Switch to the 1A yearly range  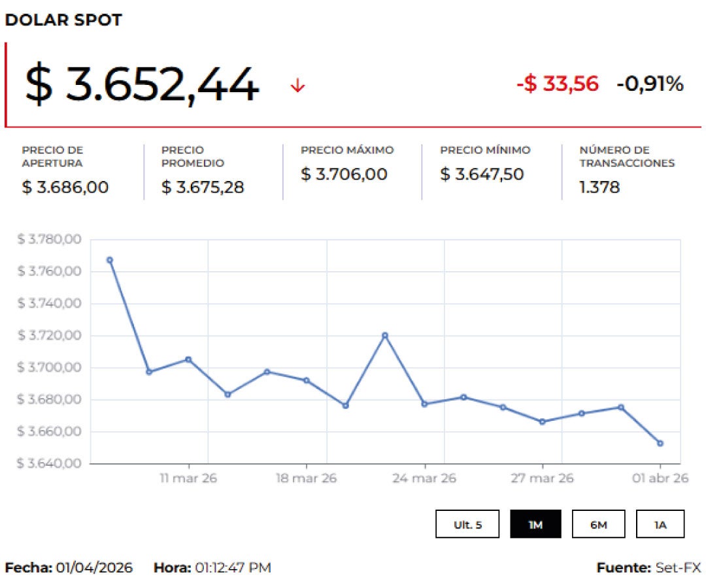coord(660,524)
